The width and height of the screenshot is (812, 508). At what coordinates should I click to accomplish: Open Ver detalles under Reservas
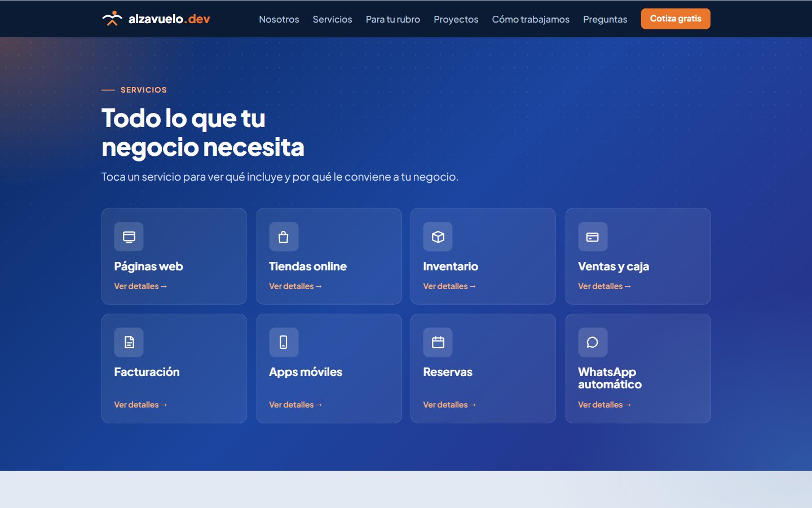(x=449, y=405)
